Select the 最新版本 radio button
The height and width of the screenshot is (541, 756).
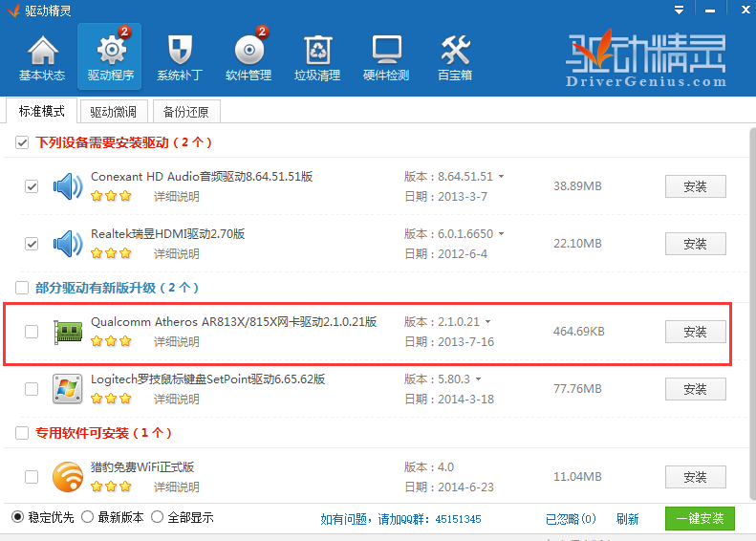pyautogui.click(x=88, y=517)
